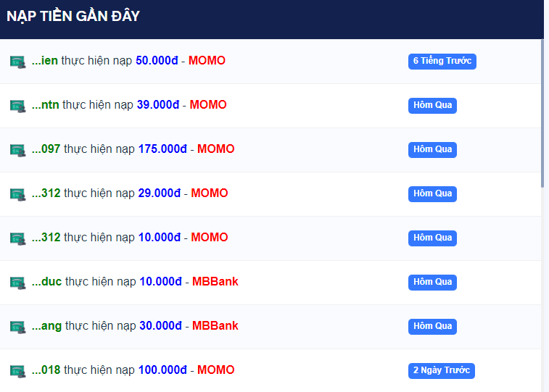Click the 'Hôm Qua' badge for ...ntn
The image size is (549, 392).
coord(432,105)
